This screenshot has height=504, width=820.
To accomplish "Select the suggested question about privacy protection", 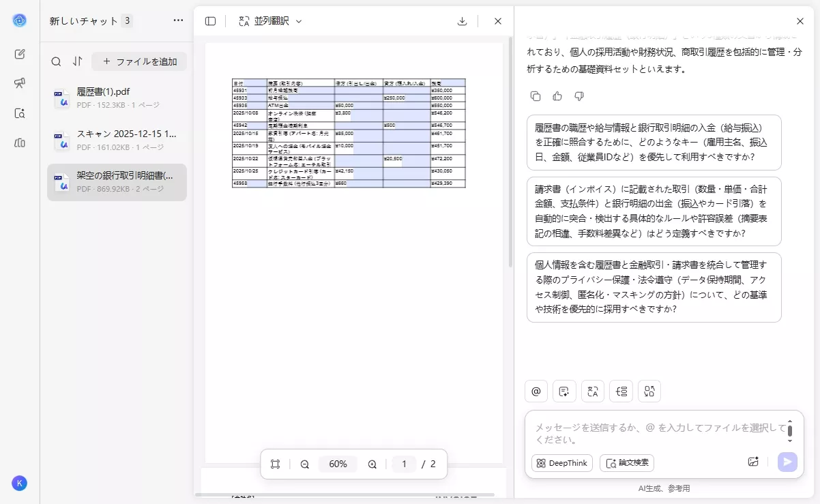I will click(x=654, y=287).
